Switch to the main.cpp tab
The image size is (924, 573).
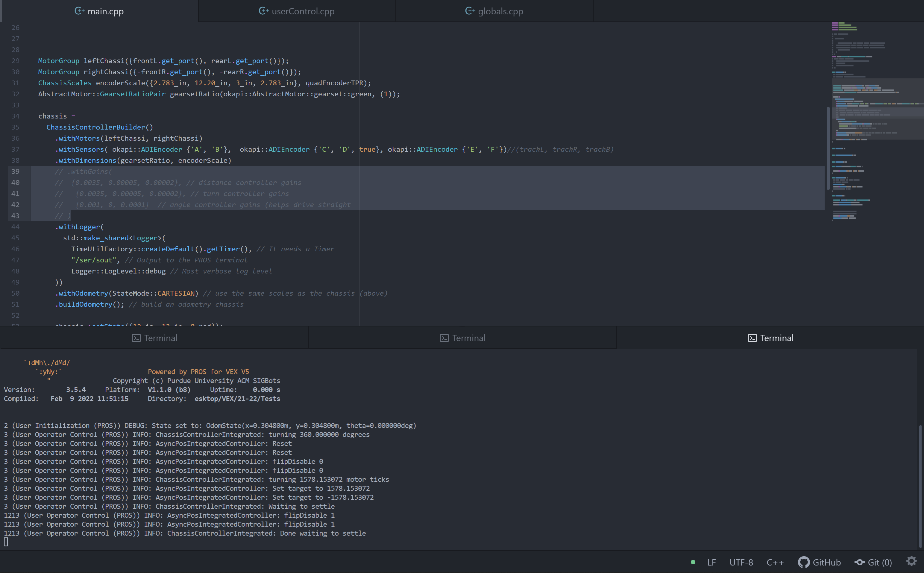[99, 11]
